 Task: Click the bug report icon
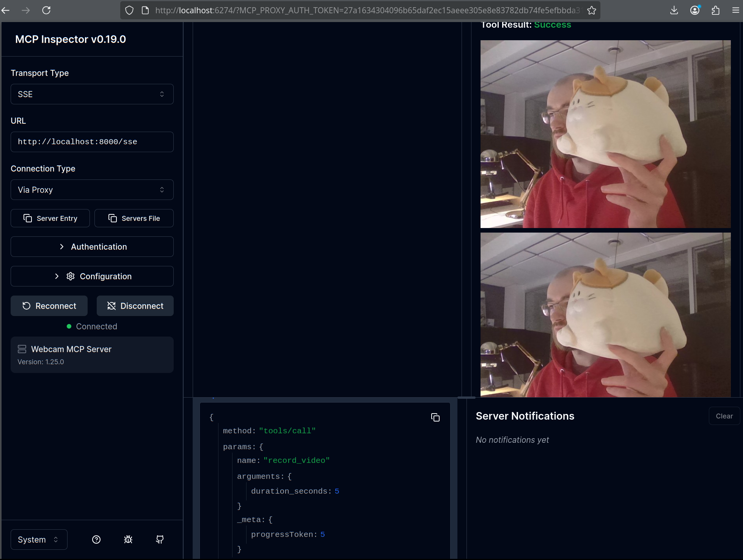(128, 539)
